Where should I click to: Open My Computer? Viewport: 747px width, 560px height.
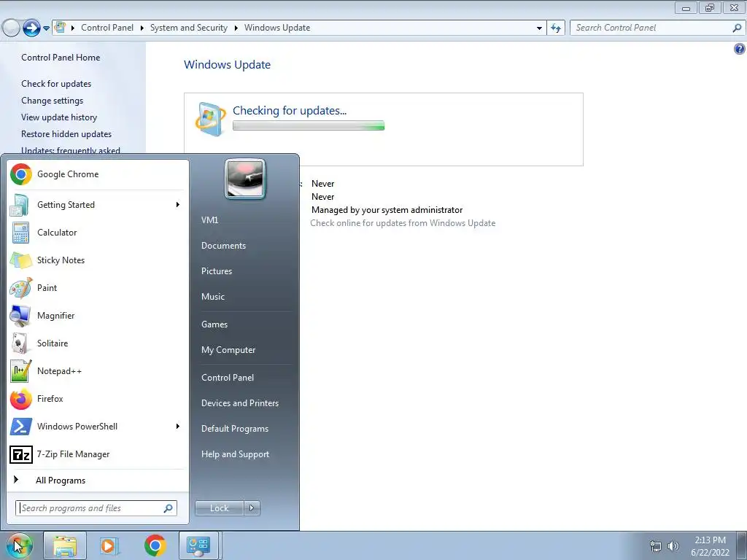click(228, 350)
